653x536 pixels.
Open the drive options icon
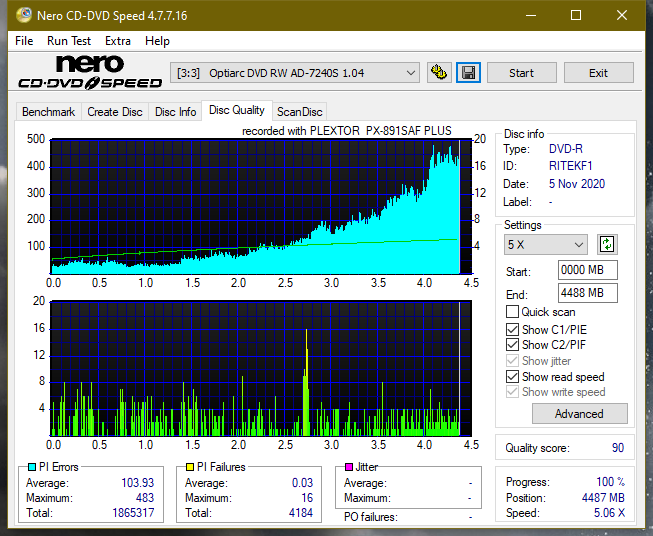439,73
